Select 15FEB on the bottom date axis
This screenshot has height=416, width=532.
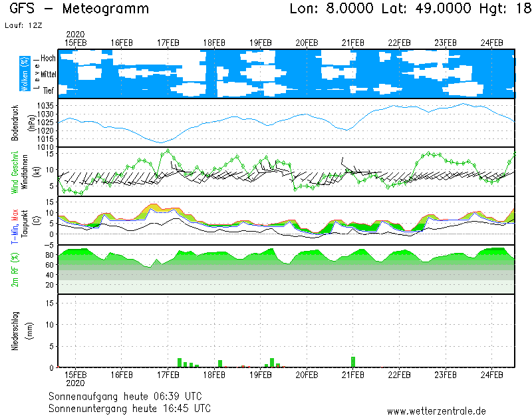pyautogui.click(x=75, y=375)
